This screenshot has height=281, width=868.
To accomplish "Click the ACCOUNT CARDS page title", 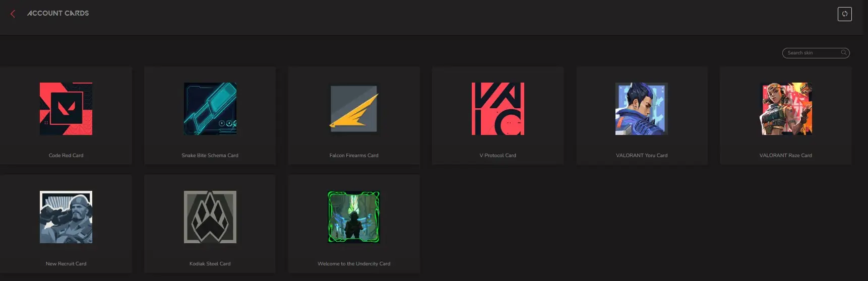I will 58,13.
